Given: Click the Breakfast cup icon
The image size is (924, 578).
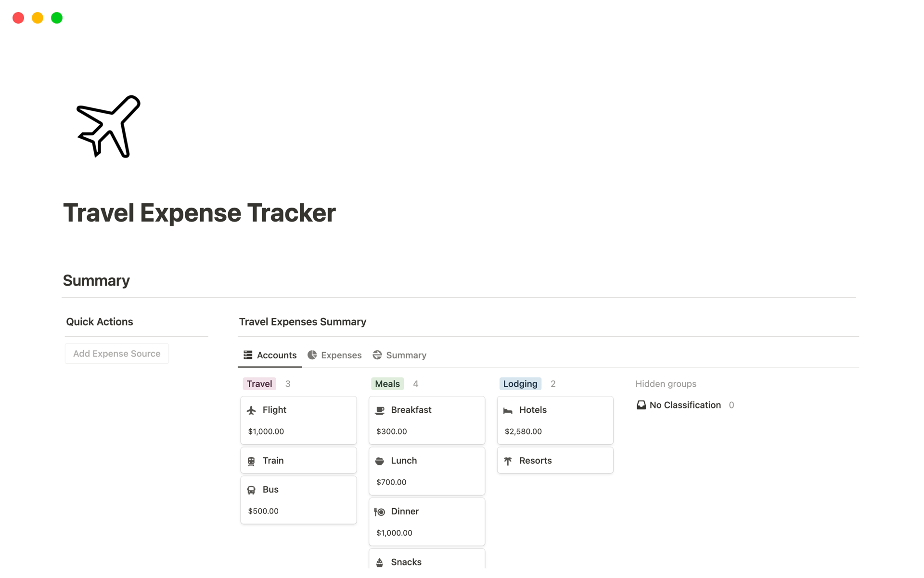Looking at the screenshot, I should coord(380,410).
